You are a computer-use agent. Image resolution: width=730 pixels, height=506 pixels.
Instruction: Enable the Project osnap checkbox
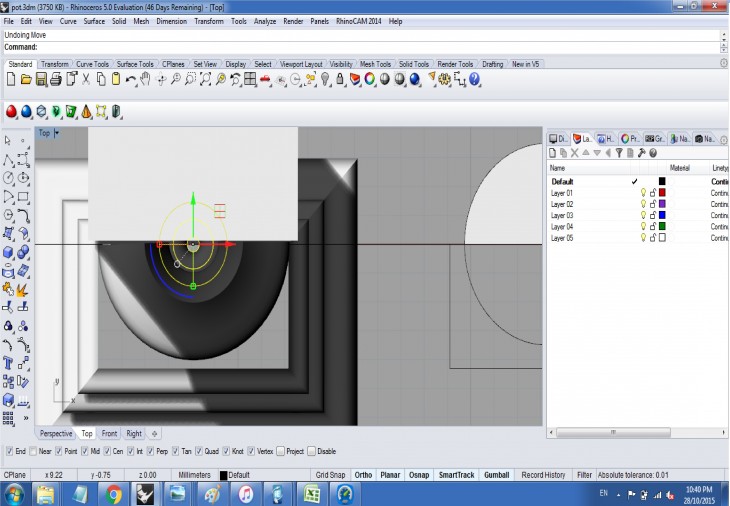pyautogui.click(x=280, y=451)
